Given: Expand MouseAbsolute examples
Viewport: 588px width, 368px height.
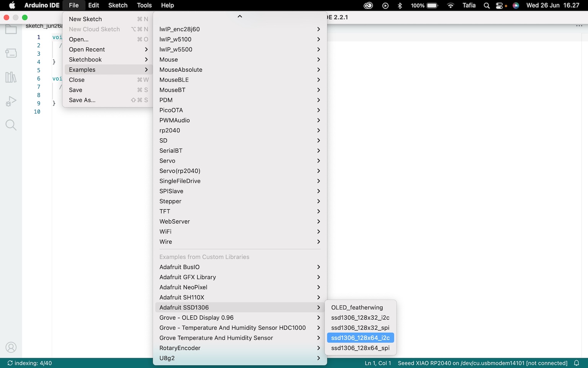Looking at the screenshot, I should point(240,70).
